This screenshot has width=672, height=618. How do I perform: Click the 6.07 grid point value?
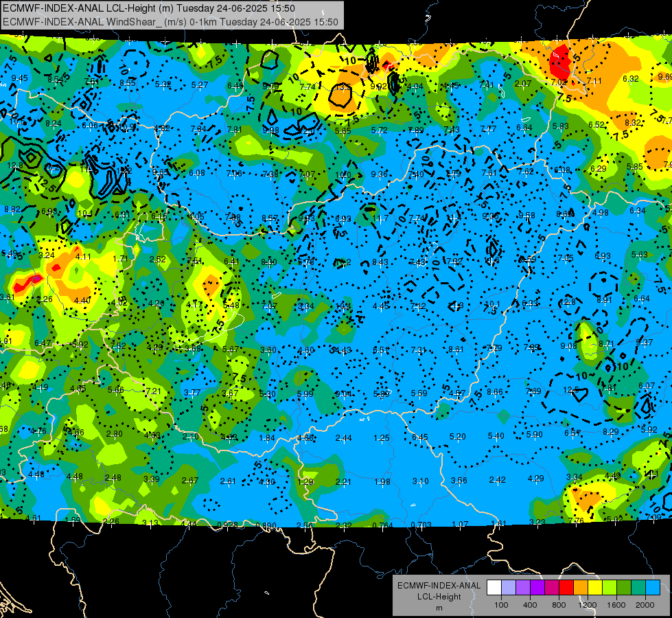(647, 385)
